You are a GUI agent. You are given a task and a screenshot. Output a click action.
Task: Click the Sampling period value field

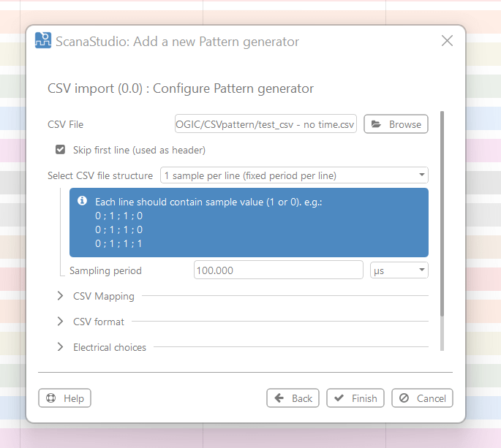(278, 270)
